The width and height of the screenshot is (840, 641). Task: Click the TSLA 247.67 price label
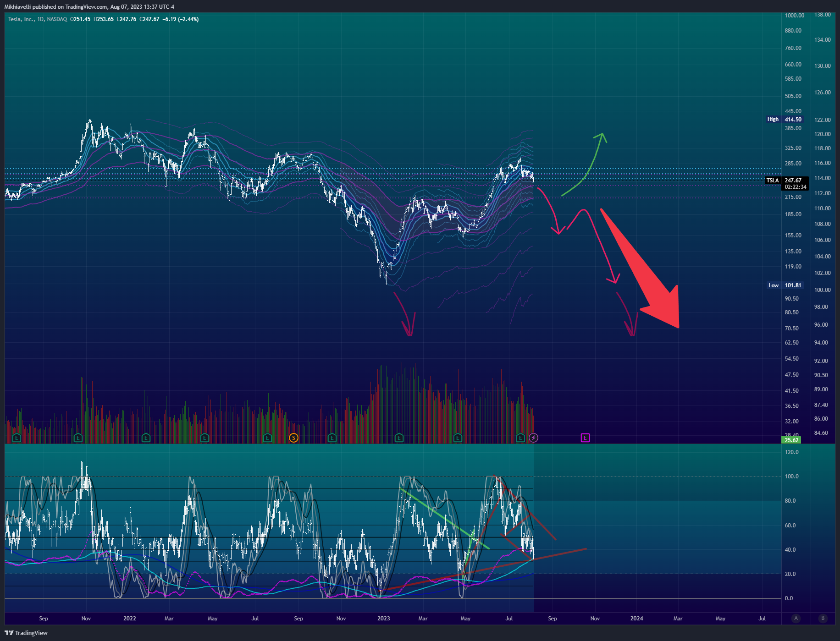pos(787,181)
